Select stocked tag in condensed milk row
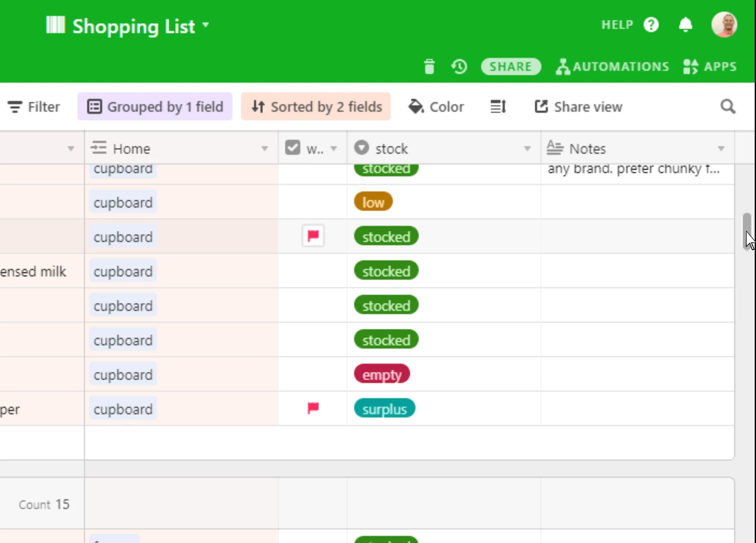The height and width of the screenshot is (543, 756). (386, 271)
